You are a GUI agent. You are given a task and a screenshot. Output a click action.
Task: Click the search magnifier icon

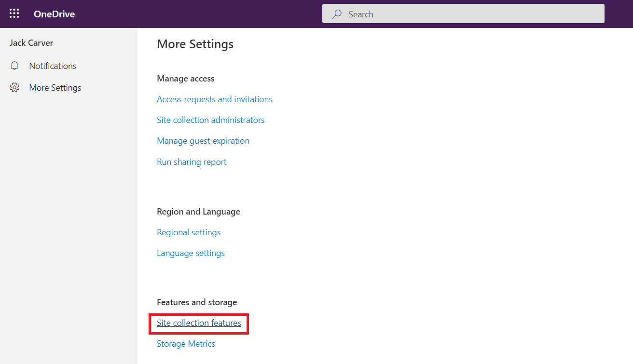point(336,14)
